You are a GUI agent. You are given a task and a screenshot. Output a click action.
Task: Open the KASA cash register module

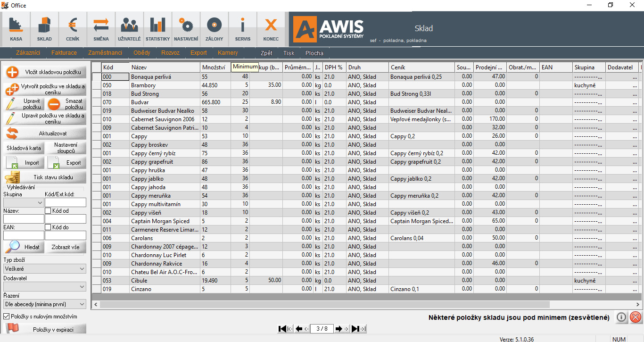16,29
